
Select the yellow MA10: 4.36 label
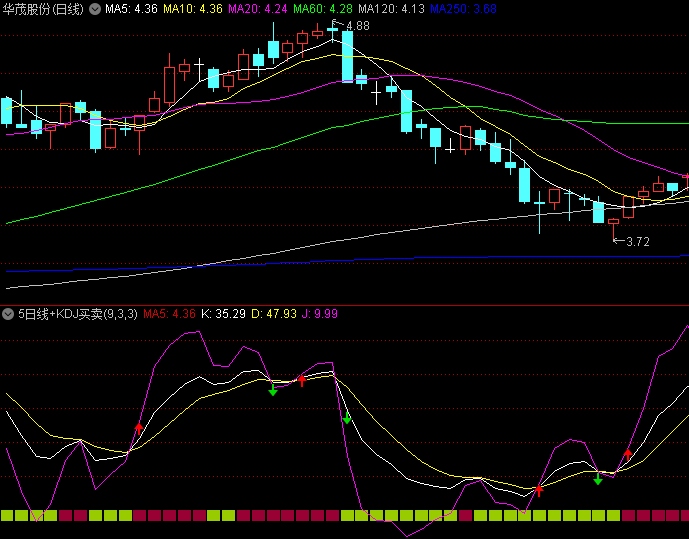(193, 9)
